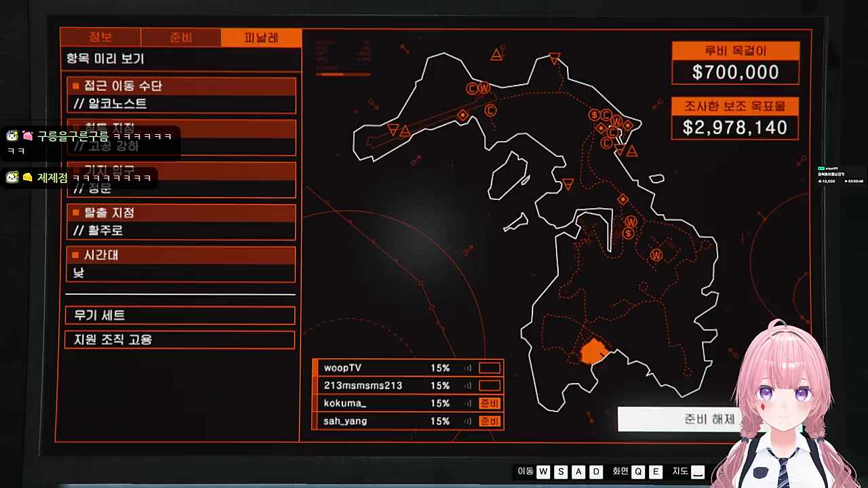Click the 루비 목걸이 primary target label

pyautogui.click(x=736, y=51)
